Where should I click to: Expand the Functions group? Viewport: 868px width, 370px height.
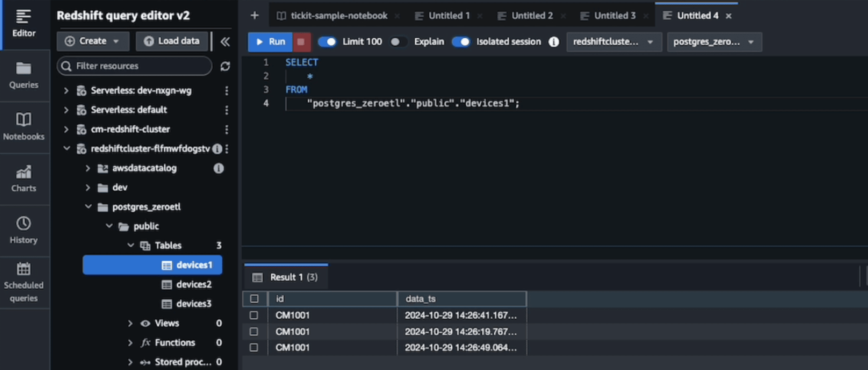(x=130, y=343)
